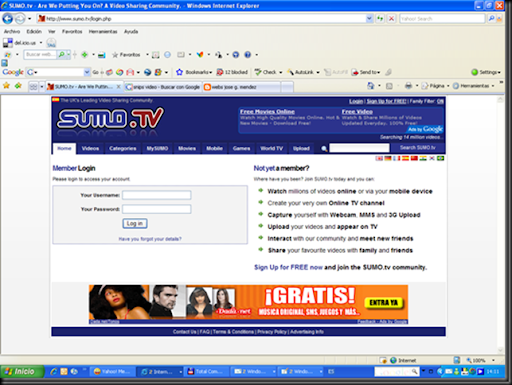Click the Refresh page icon
Viewport: 512px width, 385px height.
[380, 19]
